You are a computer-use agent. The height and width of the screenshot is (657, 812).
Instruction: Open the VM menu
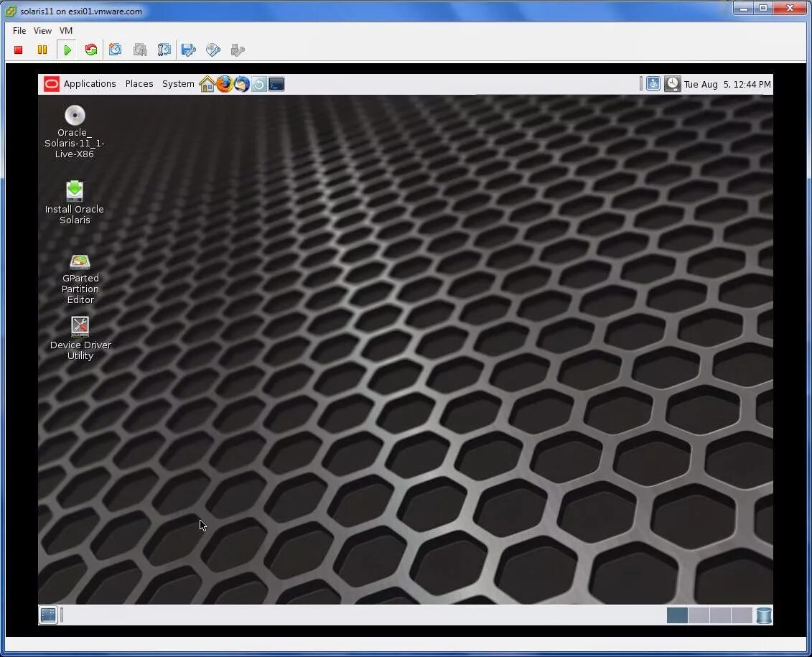pyautogui.click(x=66, y=31)
